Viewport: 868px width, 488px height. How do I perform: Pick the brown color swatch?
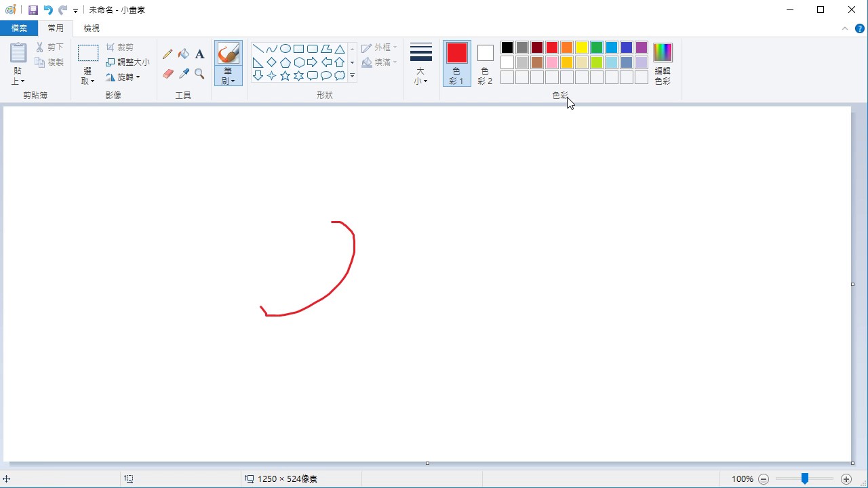point(537,62)
